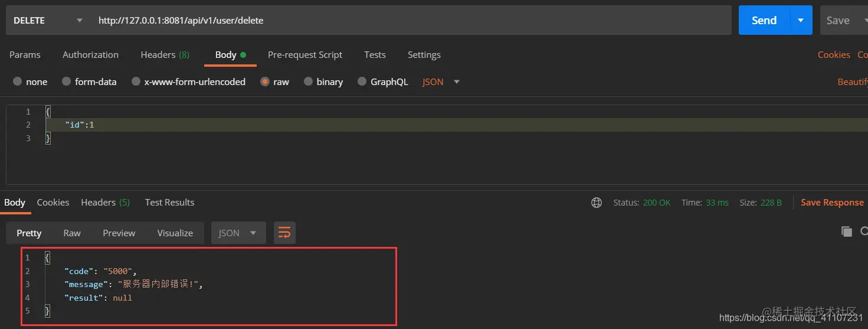
Task: Open the Pre-request Script tab
Action: pos(304,54)
